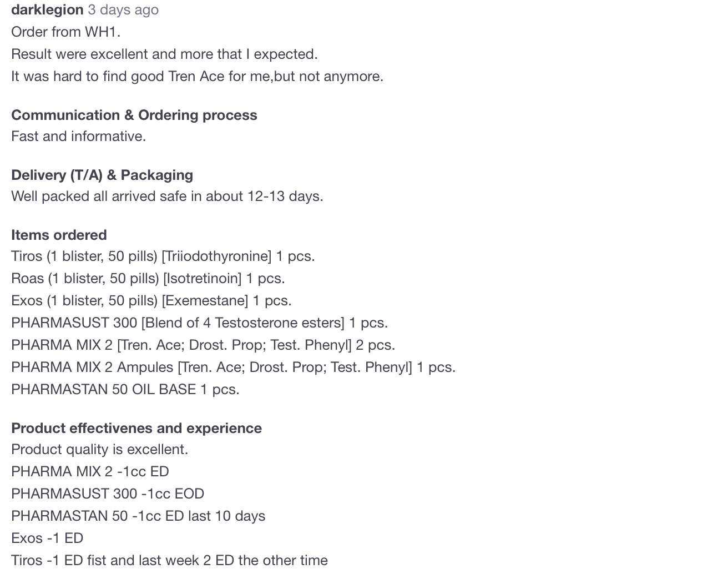728x584 pixels.
Task: Click the "Fast and informative." text
Action: (x=78, y=136)
